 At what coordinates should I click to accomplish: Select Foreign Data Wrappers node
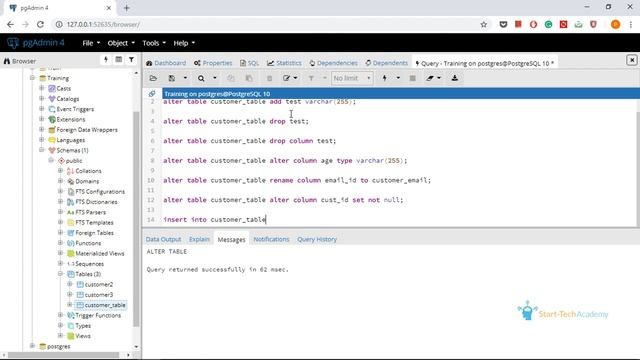(87, 130)
